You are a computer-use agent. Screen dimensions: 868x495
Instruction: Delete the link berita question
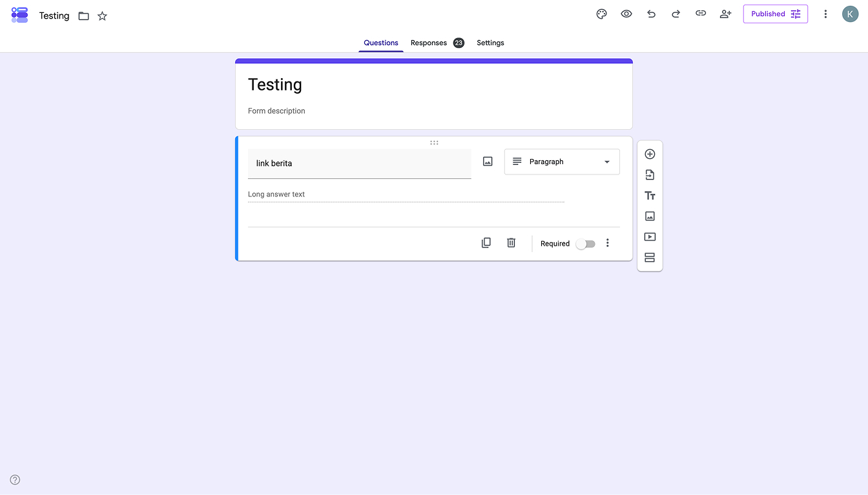pos(511,243)
